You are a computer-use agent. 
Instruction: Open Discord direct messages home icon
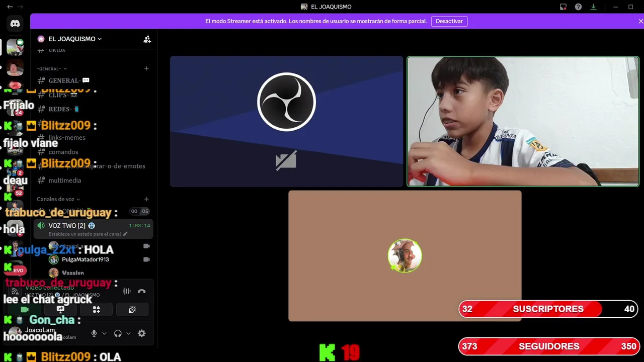click(15, 24)
